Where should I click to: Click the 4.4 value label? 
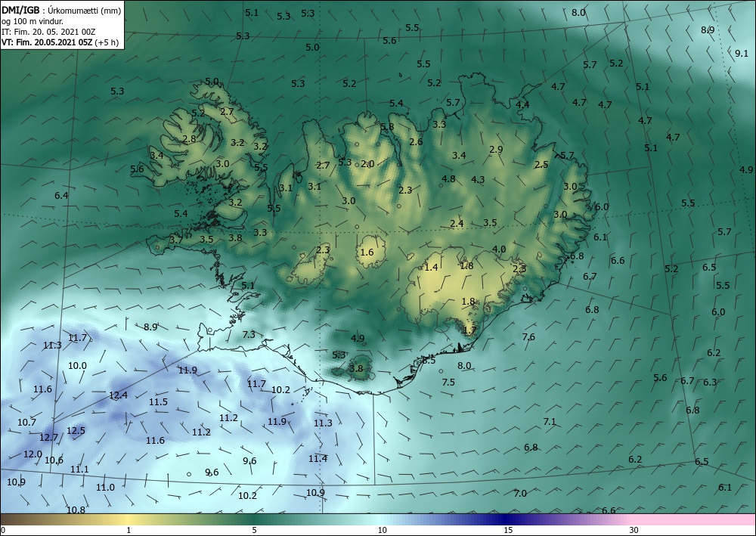coord(522,104)
